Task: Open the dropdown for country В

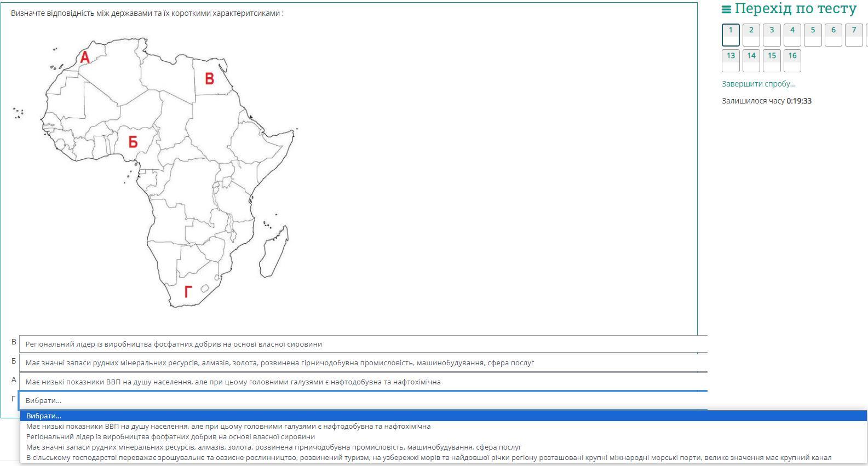Action: coord(364,344)
